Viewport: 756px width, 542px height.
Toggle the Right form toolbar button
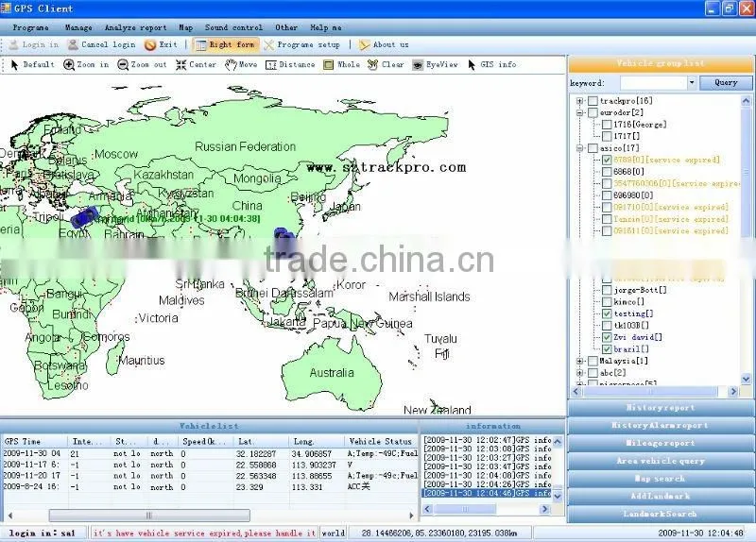tap(225, 44)
